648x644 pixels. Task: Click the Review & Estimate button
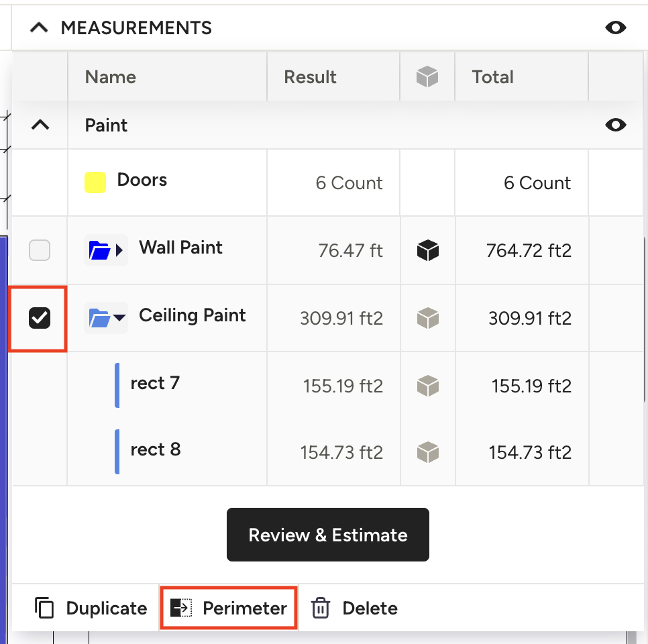click(328, 535)
